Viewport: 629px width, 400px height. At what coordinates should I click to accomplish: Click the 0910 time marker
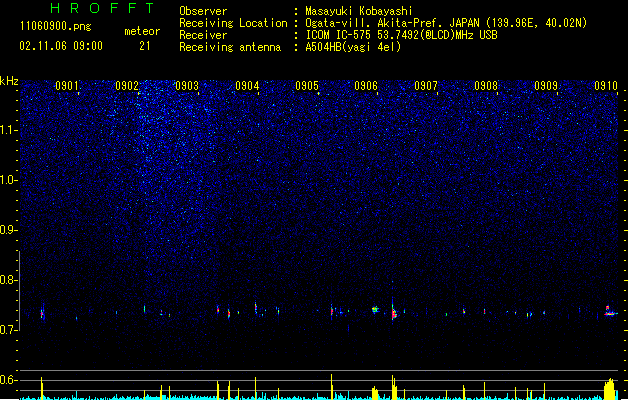coord(606,85)
